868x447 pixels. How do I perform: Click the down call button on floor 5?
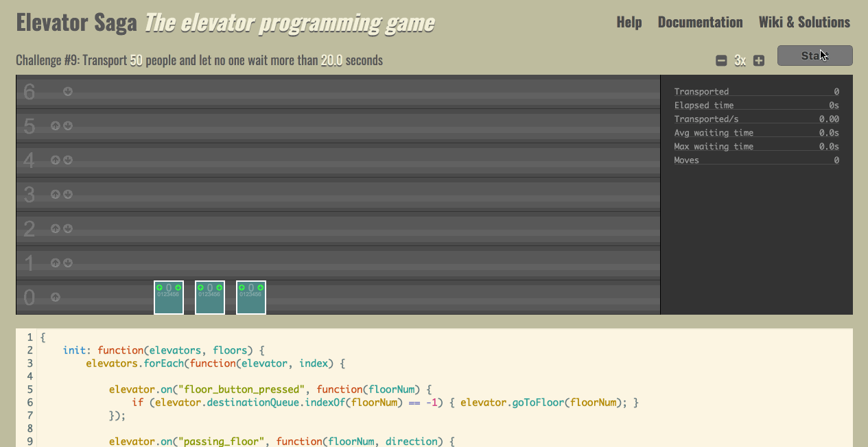point(68,125)
